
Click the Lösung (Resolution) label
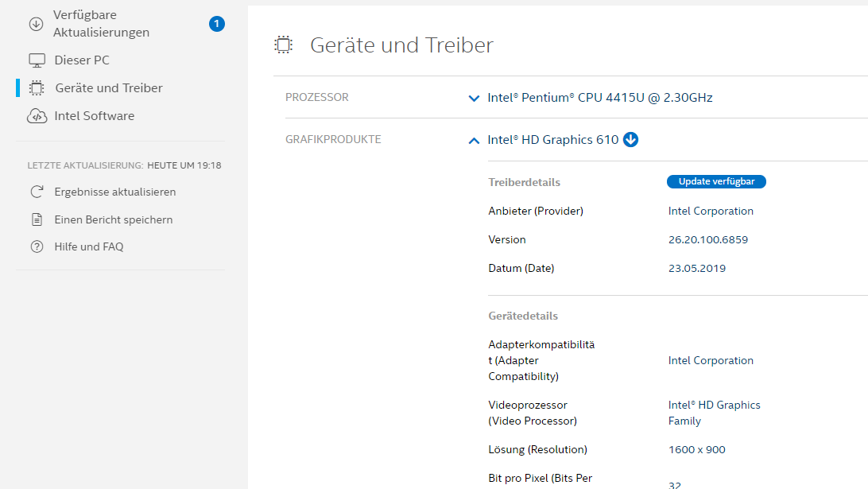537,450
